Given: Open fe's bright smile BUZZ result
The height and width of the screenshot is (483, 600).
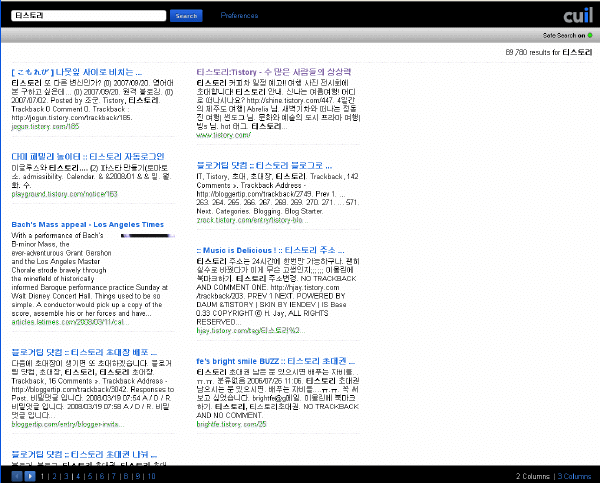Looking at the screenshot, I should point(276,361).
